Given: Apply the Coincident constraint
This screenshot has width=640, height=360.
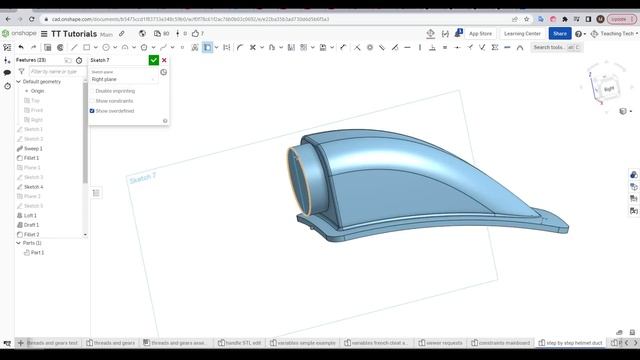Looking at the screenshot, I should tap(357, 47).
